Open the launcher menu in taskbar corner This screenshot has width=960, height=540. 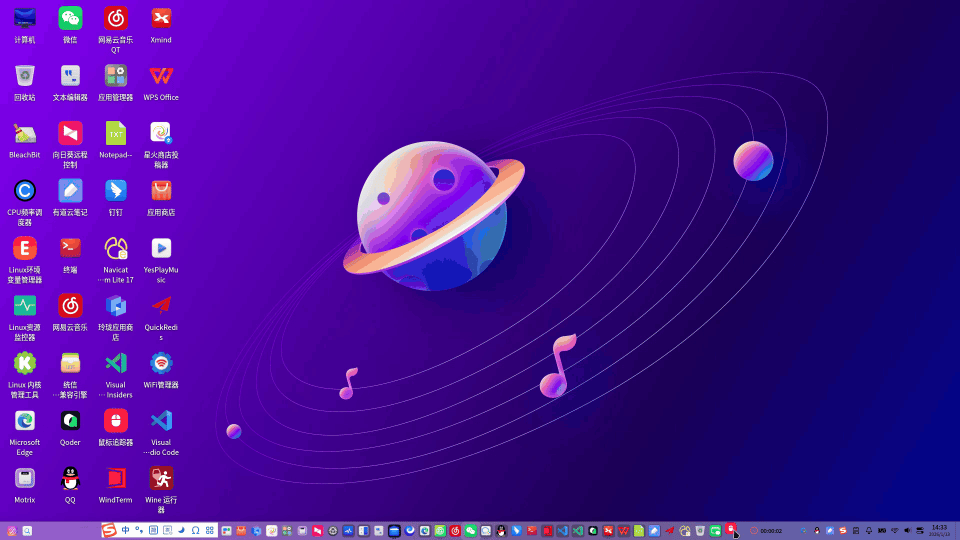point(11,531)
